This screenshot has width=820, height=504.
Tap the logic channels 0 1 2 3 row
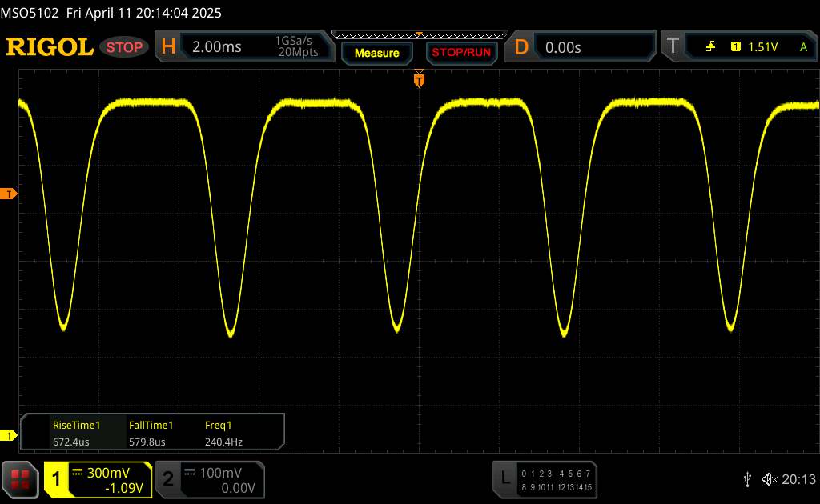[x=537, y=474]
